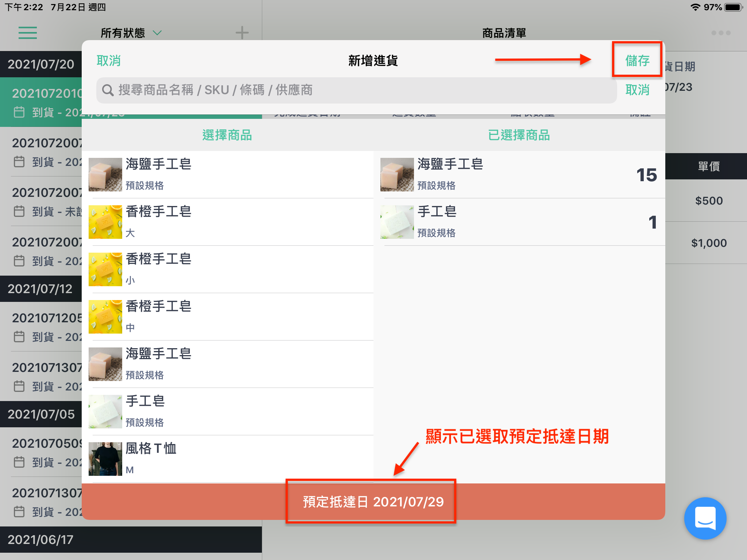Viewport: 747px width, 560px height.
Task: Tap selected 手工皂 thumbnail in right panel
Action: 397,222
